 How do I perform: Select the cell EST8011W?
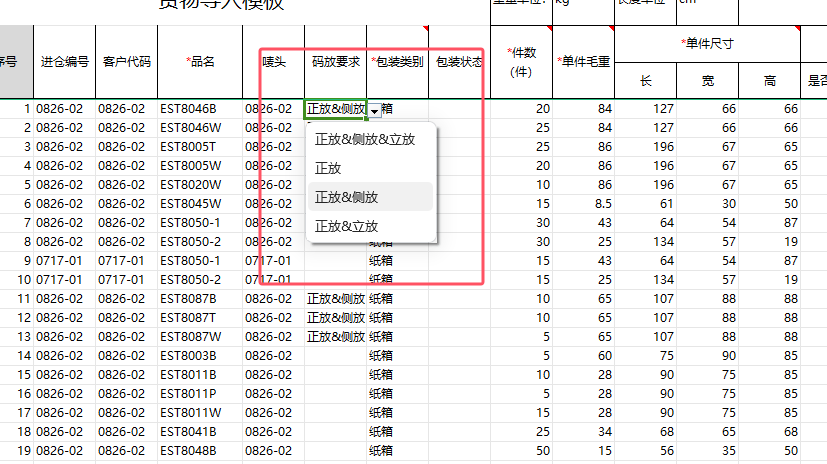pyautogui.click(x=200, y=413)
